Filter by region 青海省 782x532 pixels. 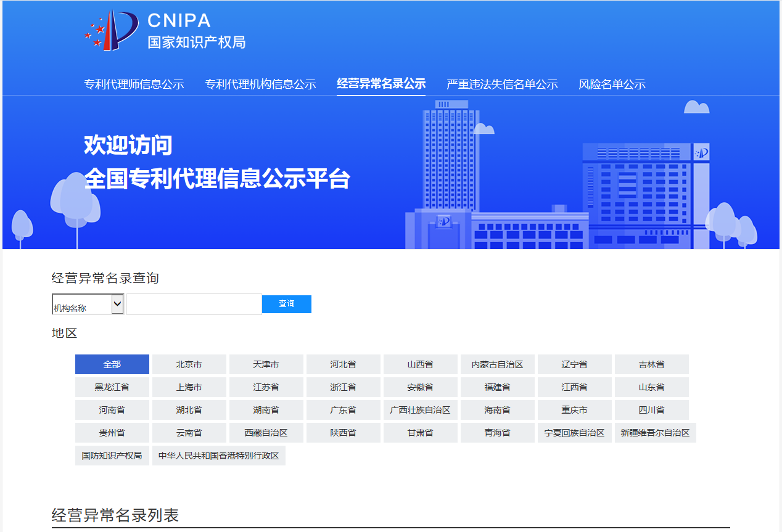pyautogui.click(x=498, y=433)
